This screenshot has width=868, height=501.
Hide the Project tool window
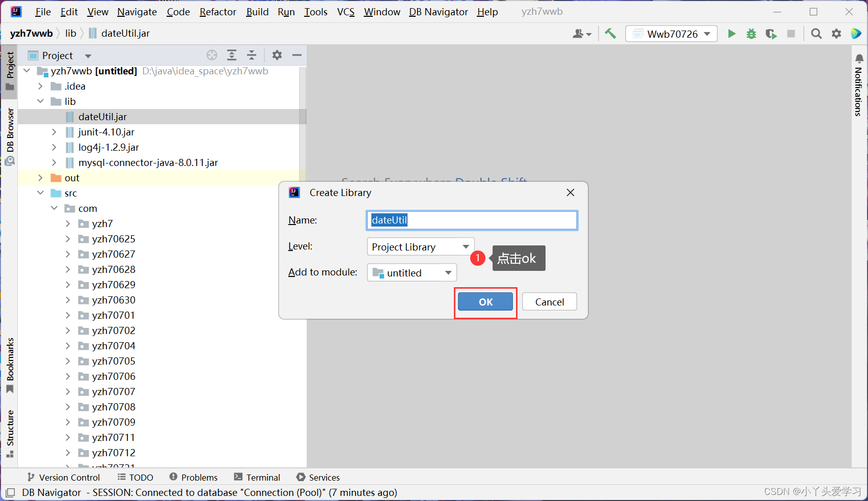[297, 55]
